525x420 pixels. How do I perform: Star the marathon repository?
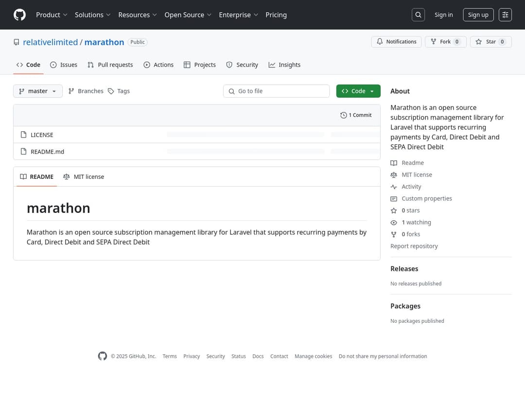(x=490, y=41)
